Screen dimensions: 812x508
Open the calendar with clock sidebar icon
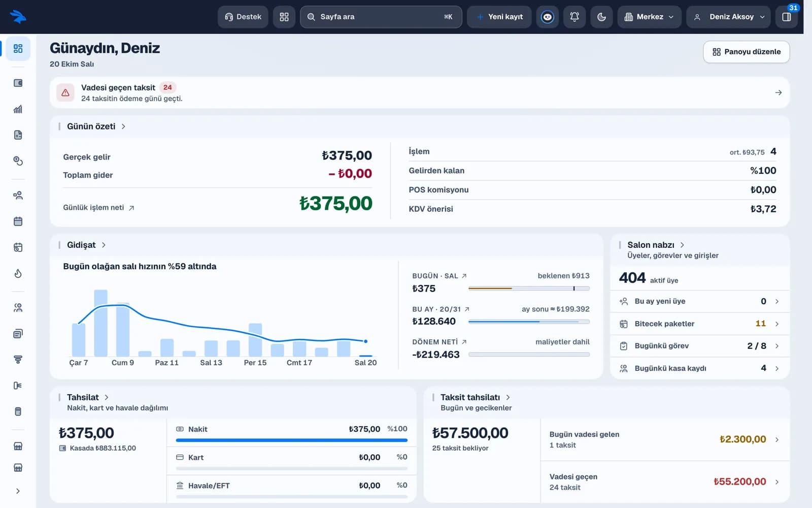pos(18,247)
